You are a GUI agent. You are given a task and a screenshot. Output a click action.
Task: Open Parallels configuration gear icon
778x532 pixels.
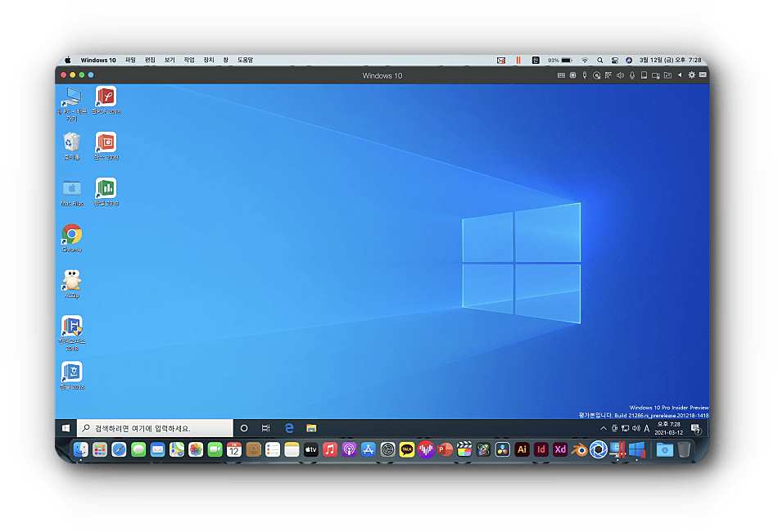(x=692, y=75)
